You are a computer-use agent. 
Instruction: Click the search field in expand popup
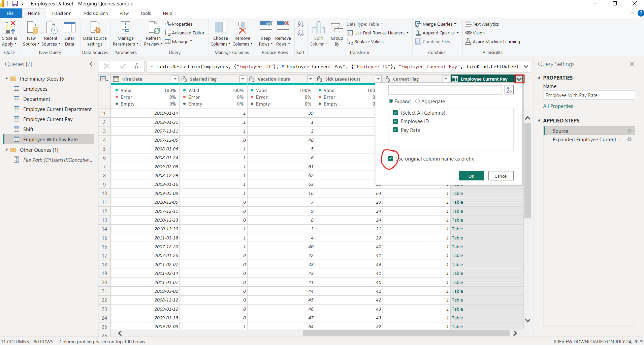click(445, 90)
